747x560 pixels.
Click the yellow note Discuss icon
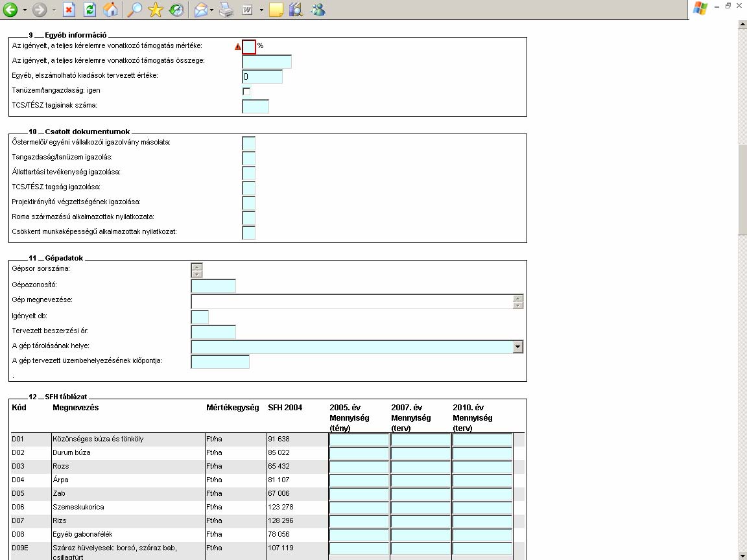pyautogui.click(x=276, y=10)
